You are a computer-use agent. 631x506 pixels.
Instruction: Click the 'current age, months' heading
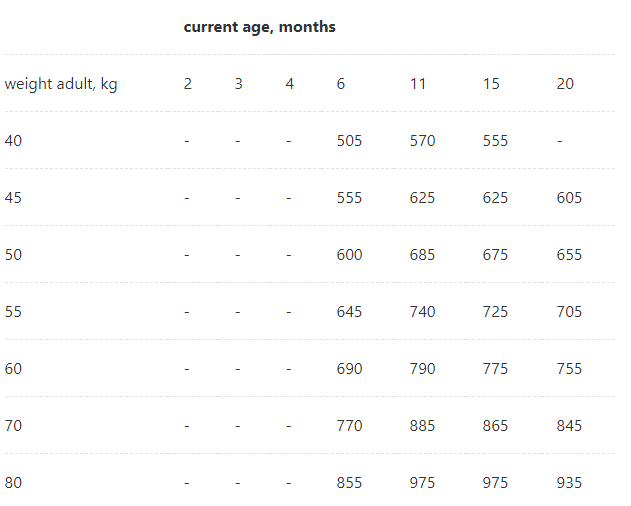point(259,27)
